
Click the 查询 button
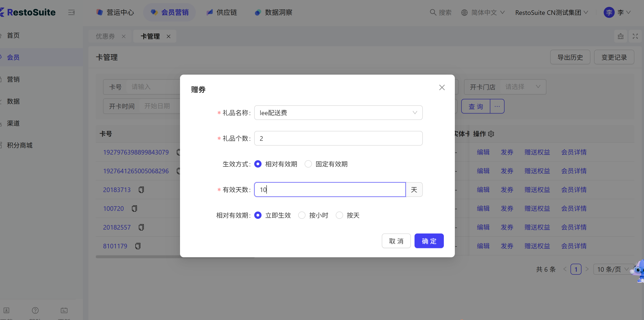coord(475,106)
